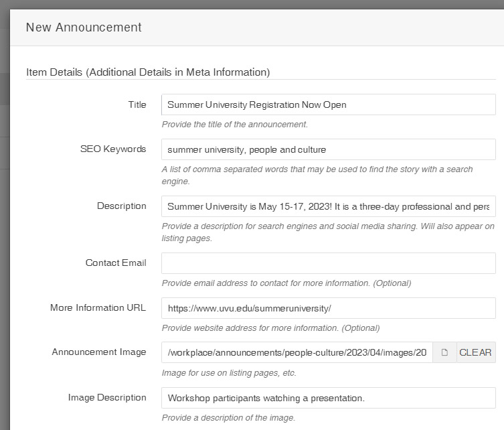The width and height of the screenshot is (504, 430).
Task: Click hint about search engines and social media
Action: click(328, 232)
